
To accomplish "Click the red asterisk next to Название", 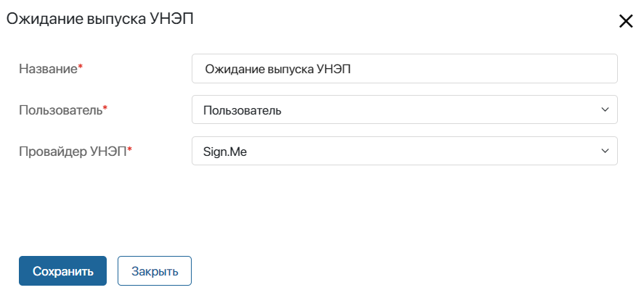I will [81, 67].
